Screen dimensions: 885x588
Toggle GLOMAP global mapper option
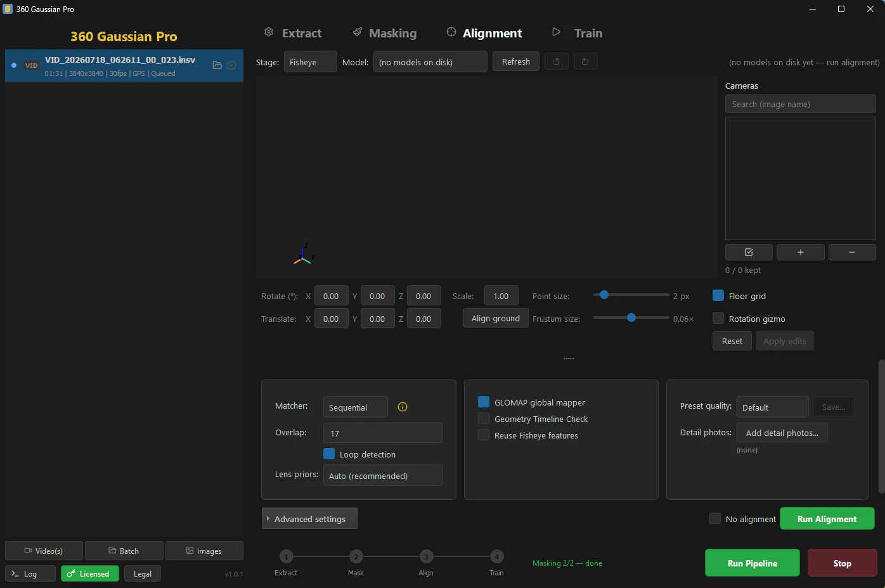(484, 402)
